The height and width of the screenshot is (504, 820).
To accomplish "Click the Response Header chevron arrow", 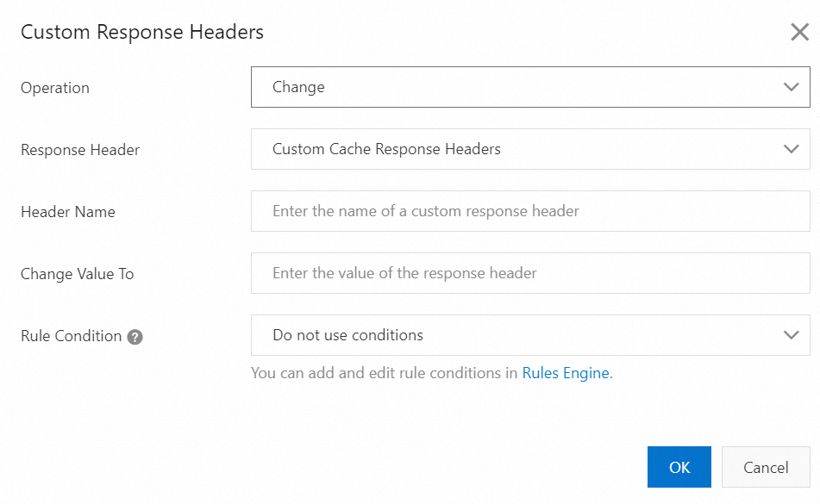I will click(x=791, y=149).
